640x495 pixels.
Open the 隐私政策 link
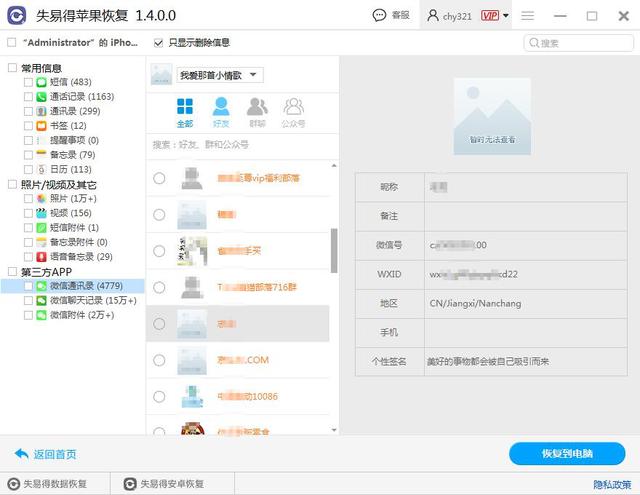tap(612, 484)
